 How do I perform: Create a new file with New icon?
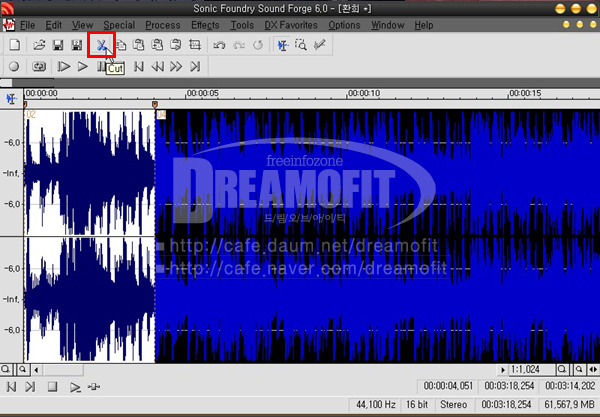tap(15, 45)
